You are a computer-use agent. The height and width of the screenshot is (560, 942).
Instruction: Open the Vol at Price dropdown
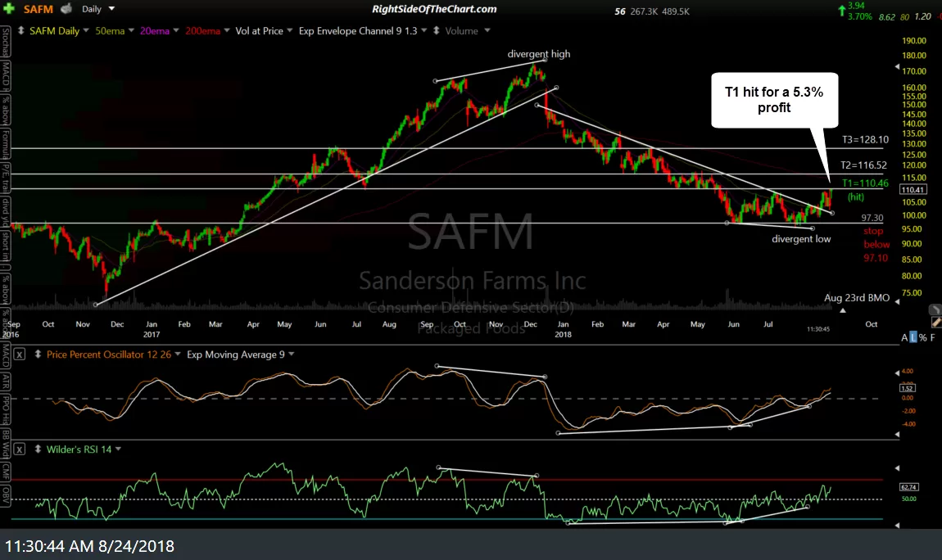(x=290, y=30)
